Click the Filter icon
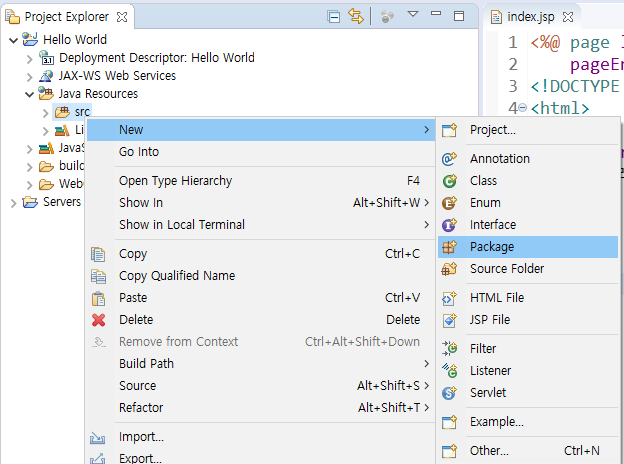624x464 pixels. [450, 349]
